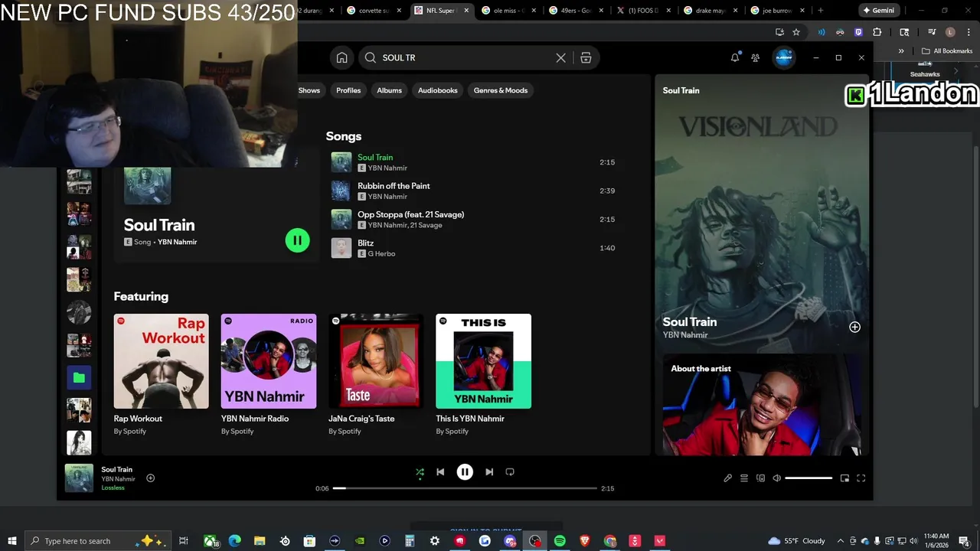Open the YBN Nahmir Radio cover
Viewport: 980px width, 551px height.
pyautogui.click(x=269, y=361)
